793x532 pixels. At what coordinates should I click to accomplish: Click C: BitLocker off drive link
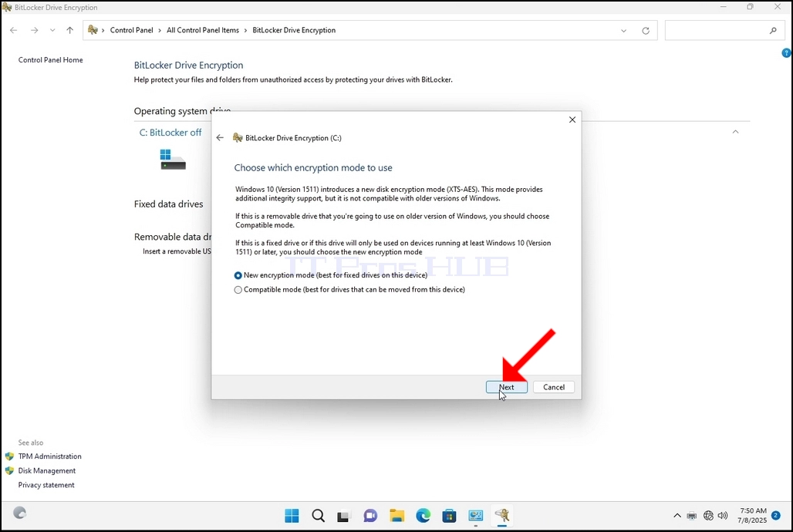coord(170,133)
